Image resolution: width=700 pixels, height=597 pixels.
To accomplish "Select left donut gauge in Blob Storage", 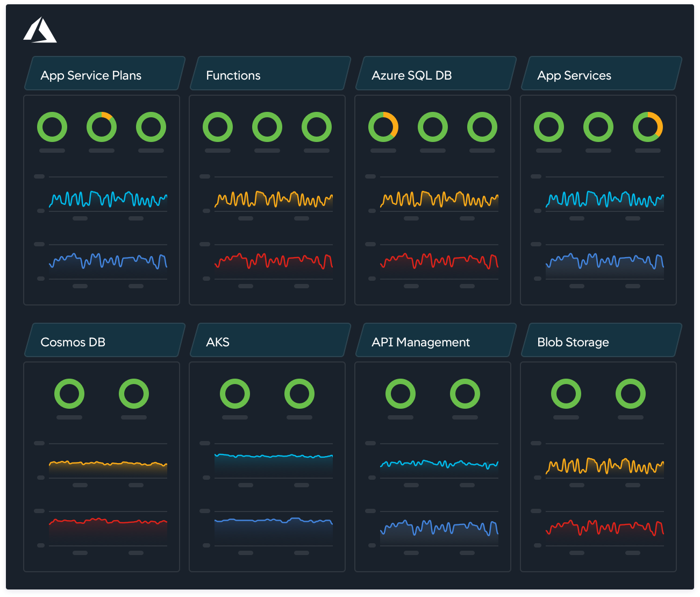I will (x=566, y=394).
